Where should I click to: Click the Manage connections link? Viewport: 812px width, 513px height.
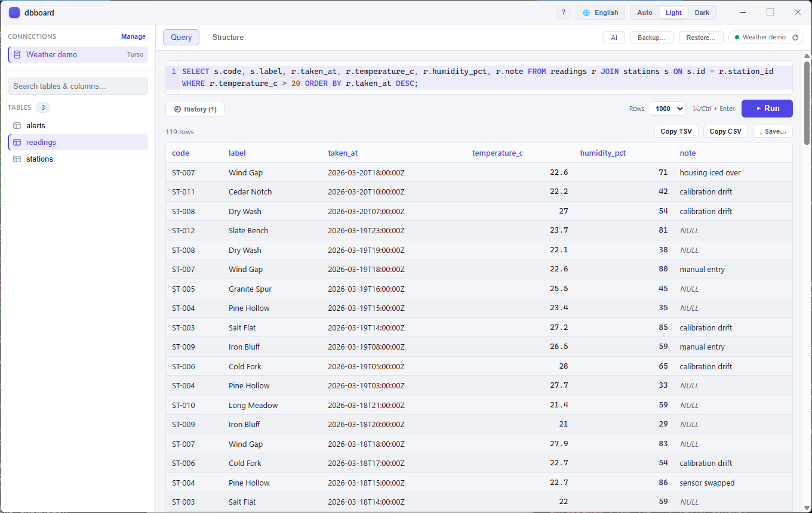click(x=133, y=36)
